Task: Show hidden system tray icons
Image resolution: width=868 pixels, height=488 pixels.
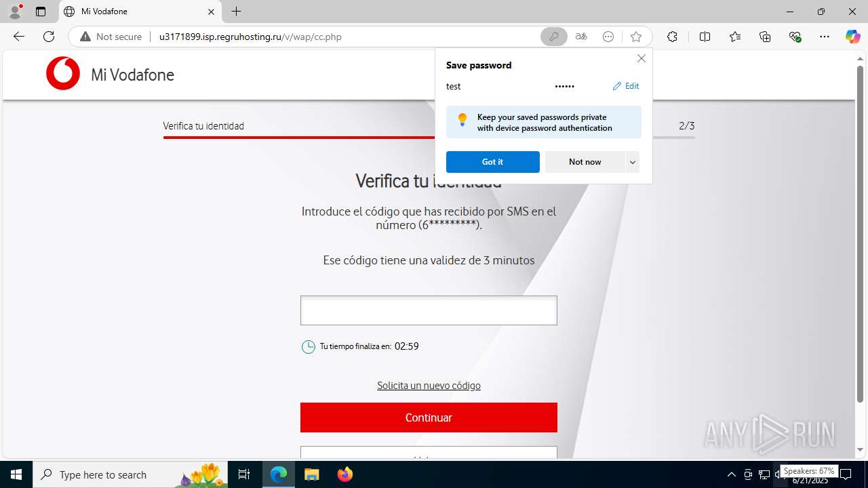Action: click(x=731, y=474)
